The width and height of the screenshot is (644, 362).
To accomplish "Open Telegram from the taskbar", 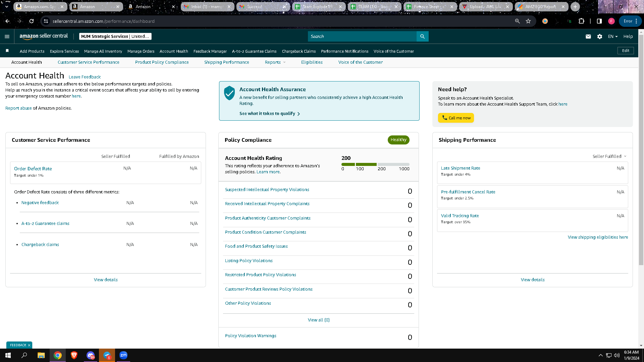I will pos(107,355).
